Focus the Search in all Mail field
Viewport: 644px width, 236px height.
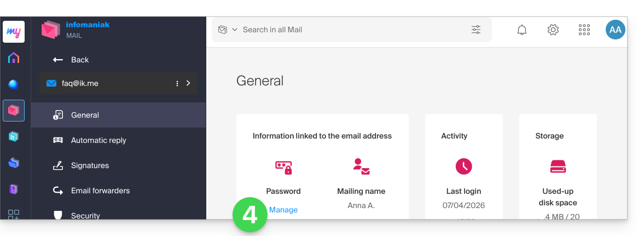pyautogui.click(x=350, y=30)
